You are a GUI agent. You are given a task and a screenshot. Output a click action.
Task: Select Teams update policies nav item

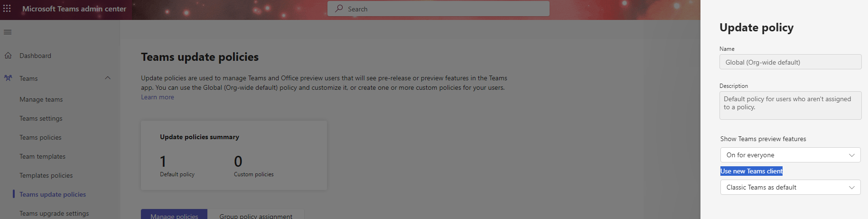point(53,194)
